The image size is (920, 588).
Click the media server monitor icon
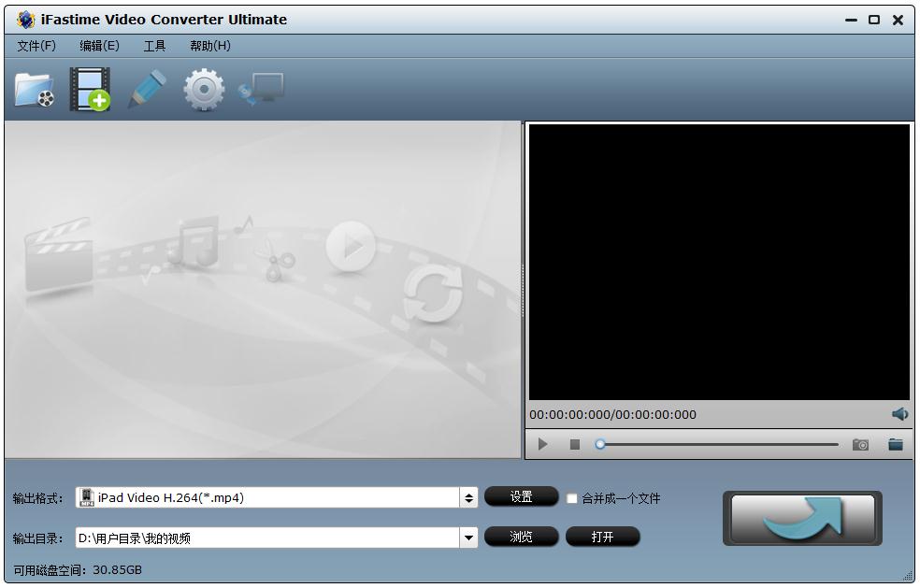tap(261, 90)
